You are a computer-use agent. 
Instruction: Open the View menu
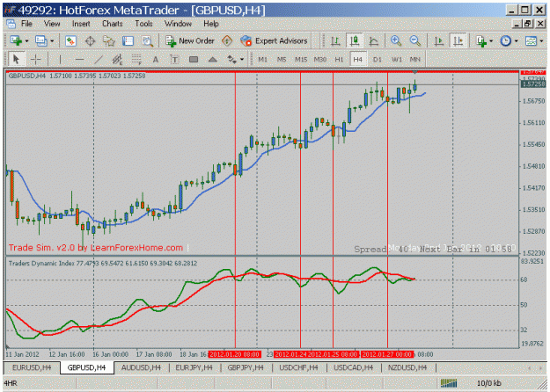(x=52, y=24)
